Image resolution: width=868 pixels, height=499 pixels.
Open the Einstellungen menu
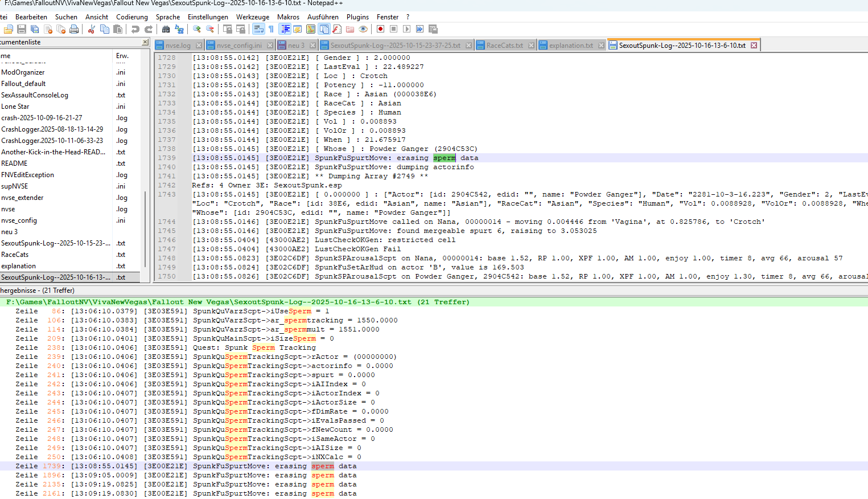click(208, 17)
